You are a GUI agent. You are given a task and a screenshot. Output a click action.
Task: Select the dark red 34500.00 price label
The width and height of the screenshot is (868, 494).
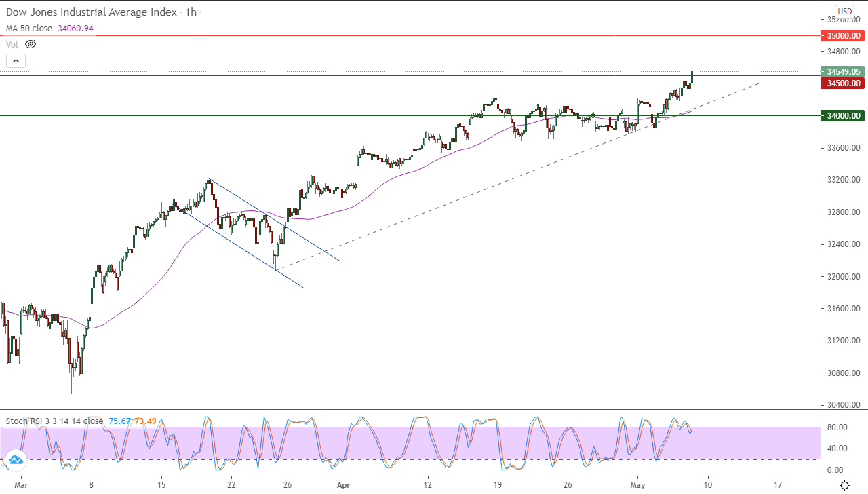point(844,83)
